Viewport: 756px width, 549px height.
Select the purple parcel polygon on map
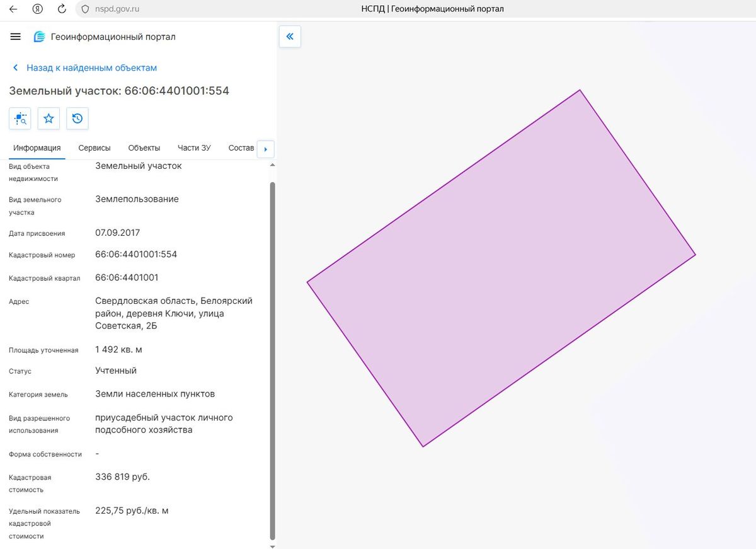[501, 269]
